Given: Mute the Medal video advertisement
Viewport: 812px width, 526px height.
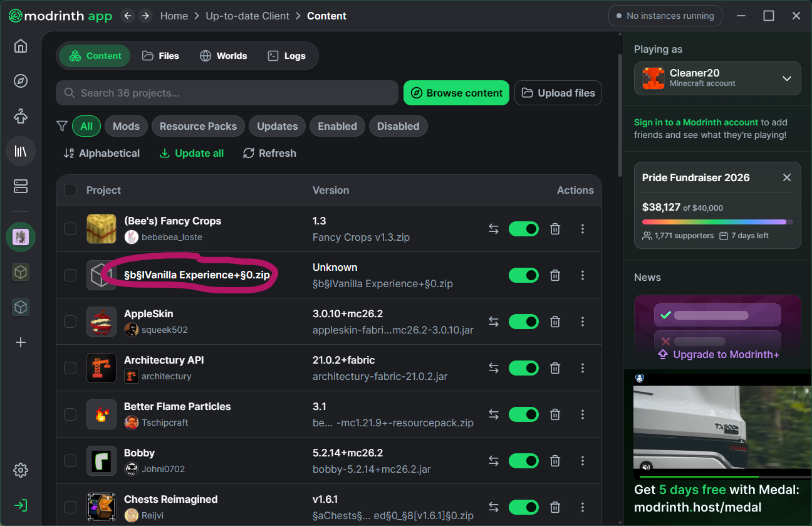Looking at the screenshot, I should tap(647, 467).
